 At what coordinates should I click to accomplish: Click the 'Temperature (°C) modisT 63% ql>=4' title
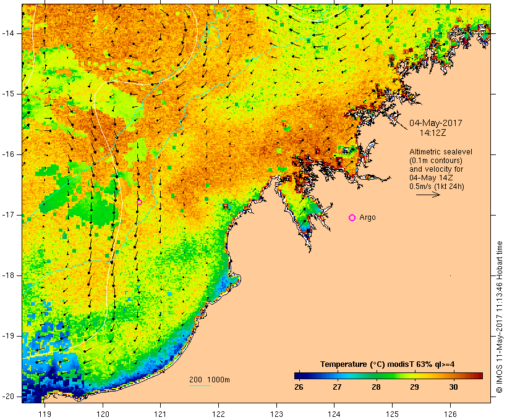click(x=388, y=364)
